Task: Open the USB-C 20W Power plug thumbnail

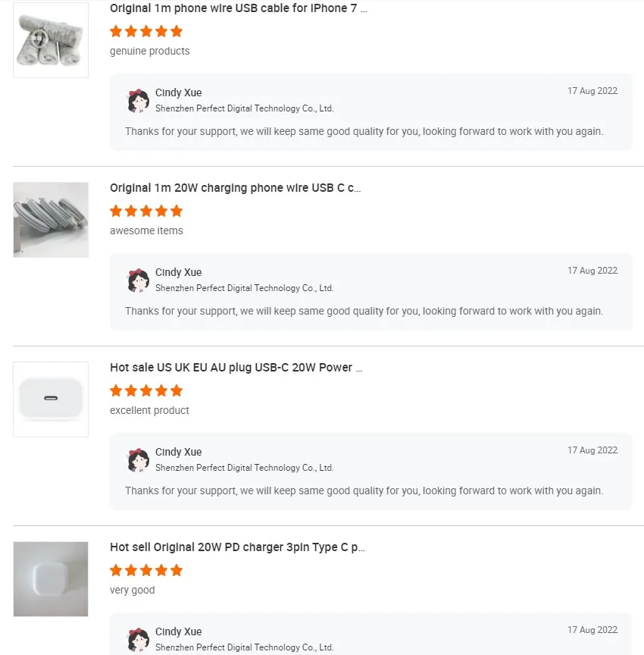Action: (x=51, y=400)
